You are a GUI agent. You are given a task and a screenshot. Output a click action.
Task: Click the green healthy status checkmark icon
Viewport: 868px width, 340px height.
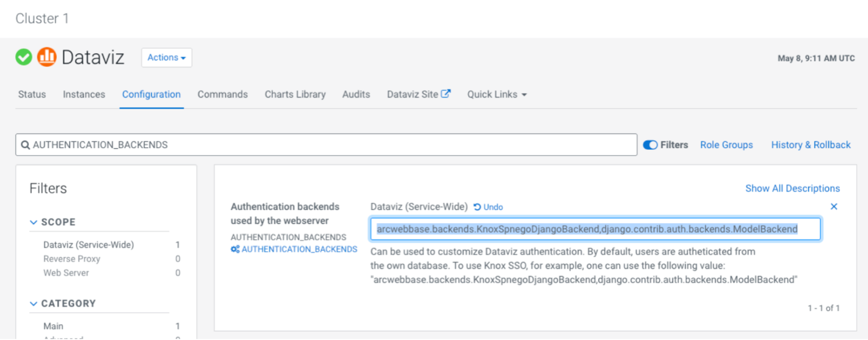tap(24, 57)
